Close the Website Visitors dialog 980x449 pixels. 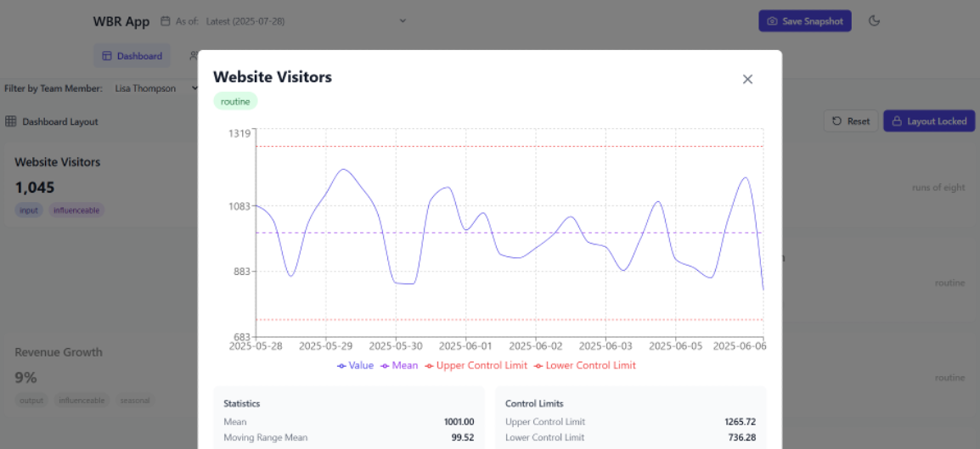pyautogui.click(x=747, y=79)
